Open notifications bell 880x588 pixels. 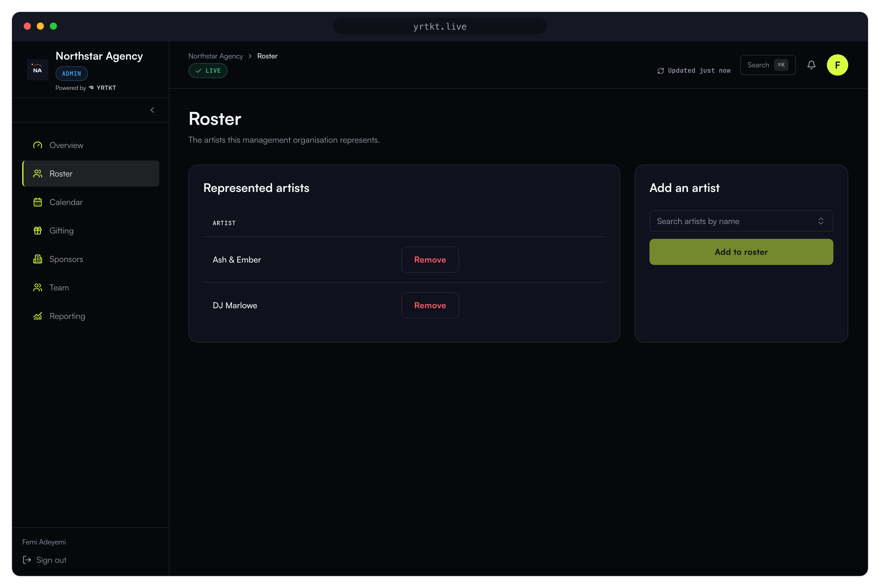(811, 65)
